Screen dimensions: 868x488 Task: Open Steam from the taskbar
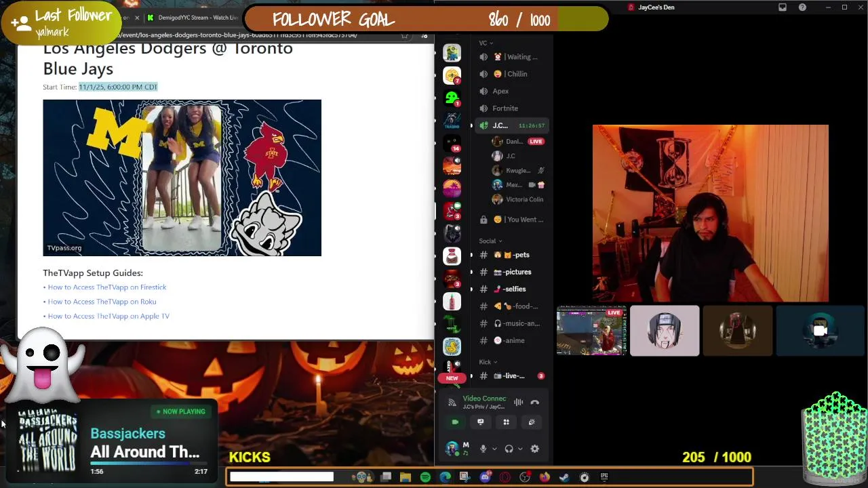(x=564, y=477)
